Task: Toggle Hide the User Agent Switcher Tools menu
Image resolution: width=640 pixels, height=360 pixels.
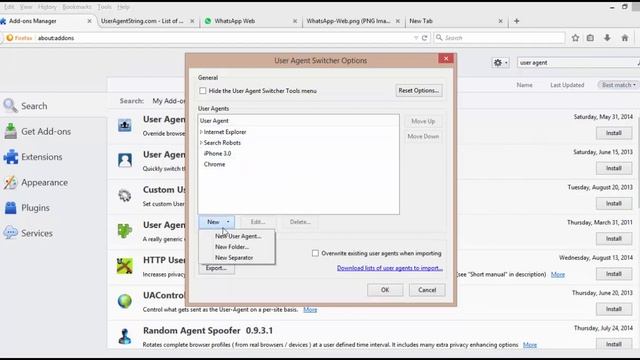Action: (x=203, y=91)
